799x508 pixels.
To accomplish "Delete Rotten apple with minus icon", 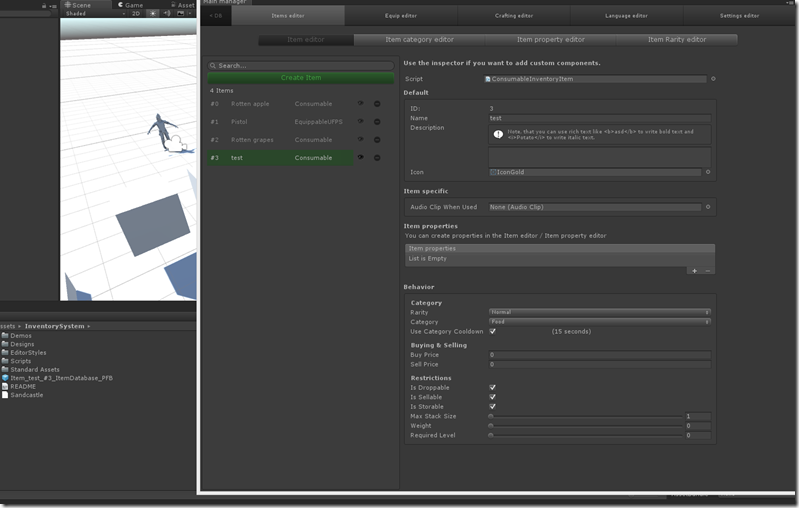I will tap(377, 104).
